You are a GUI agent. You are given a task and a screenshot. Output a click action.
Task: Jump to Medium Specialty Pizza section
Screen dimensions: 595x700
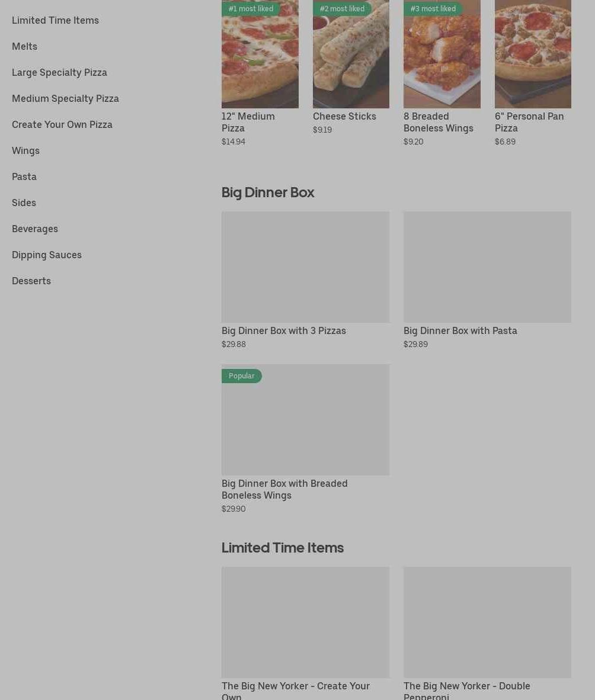pyautogui.click(x=65, y=98)
